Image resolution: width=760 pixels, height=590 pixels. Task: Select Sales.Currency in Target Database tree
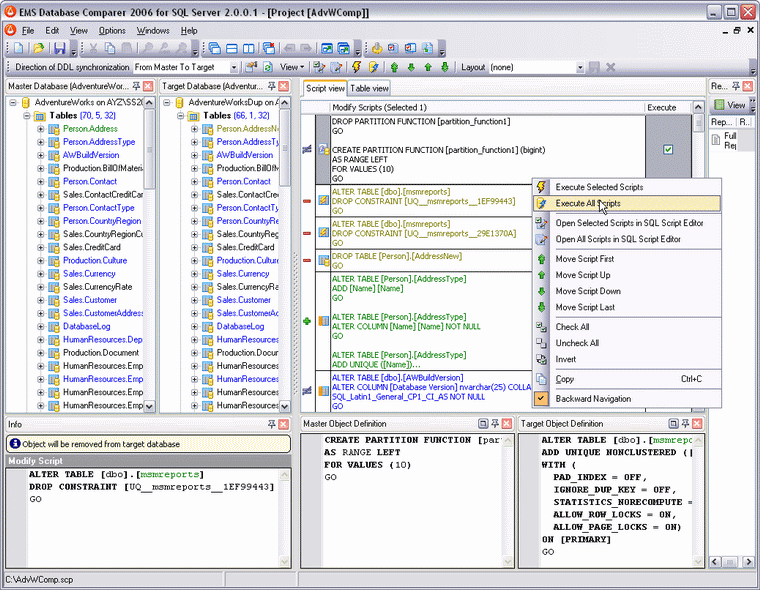242,273
